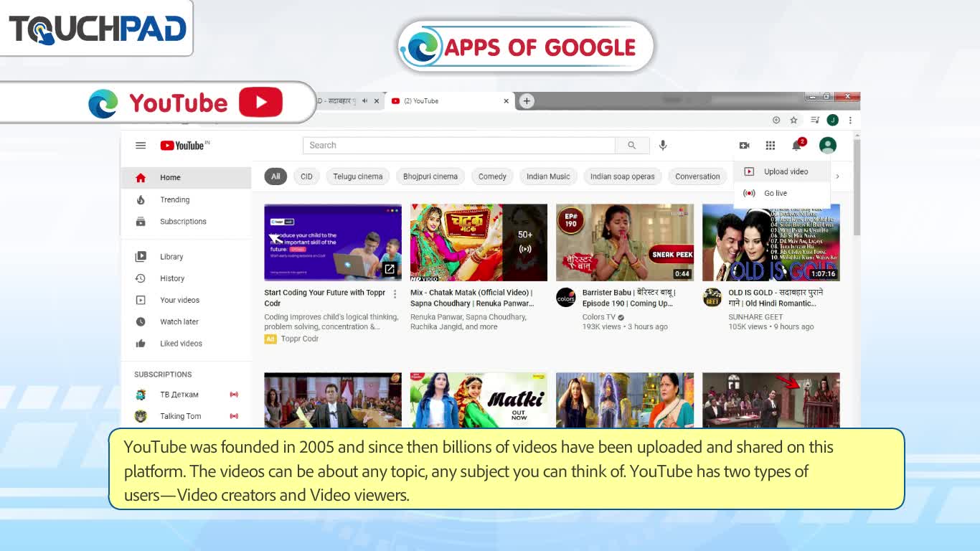Image resolution: width=980 pixels, height=551 pixels.
Task: Switch to the (2) YouTube tab
Action: [450, 101]
